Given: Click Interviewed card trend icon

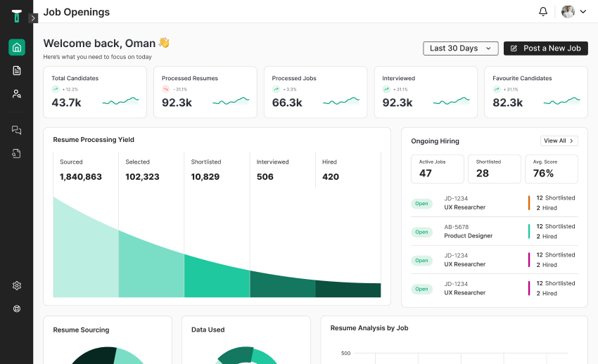Looking at the screenshot, I should pos(386,89).
